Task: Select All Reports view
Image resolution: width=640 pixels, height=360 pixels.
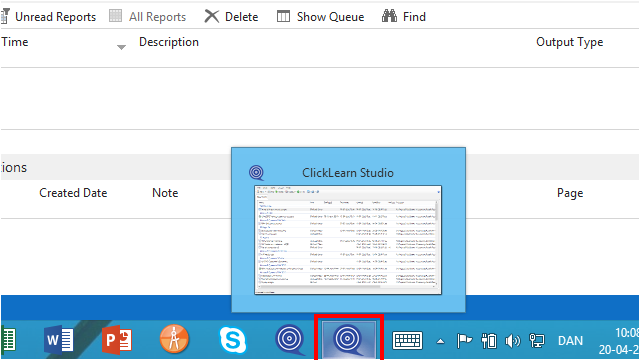Action: pyautogui.click(x=148, y=17)
